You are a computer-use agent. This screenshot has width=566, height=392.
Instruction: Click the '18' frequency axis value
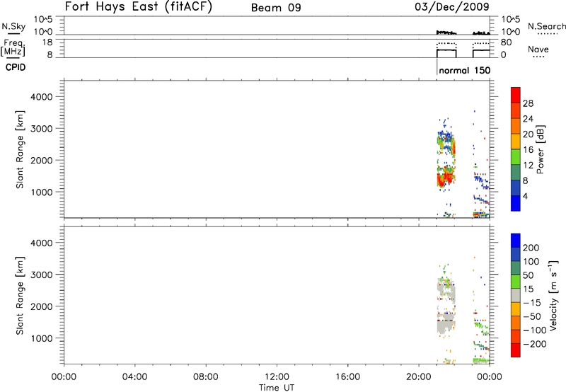47,42
